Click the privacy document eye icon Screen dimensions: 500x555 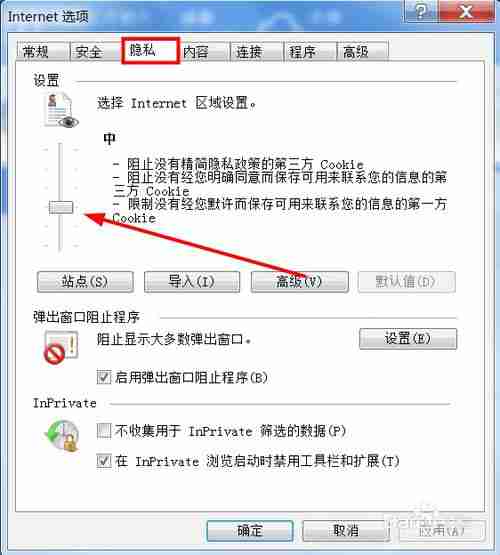pyautogui.click(x=61, y=110)
